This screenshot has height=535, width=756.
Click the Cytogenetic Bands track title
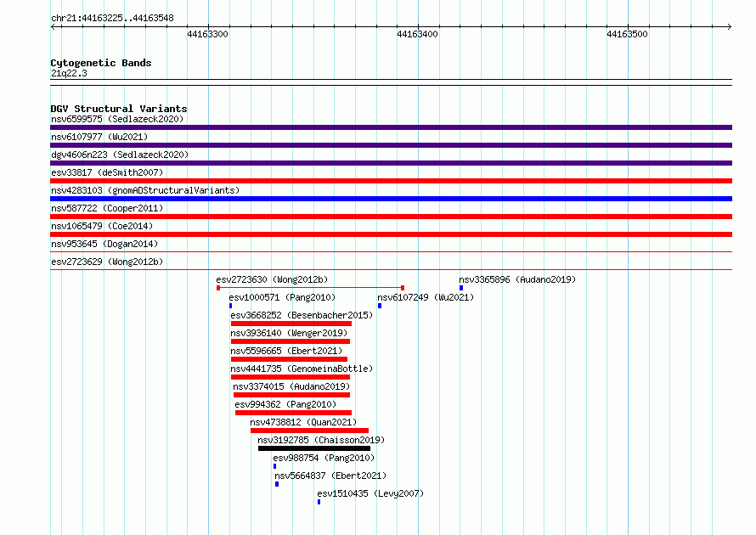click(x=101, y=63)
